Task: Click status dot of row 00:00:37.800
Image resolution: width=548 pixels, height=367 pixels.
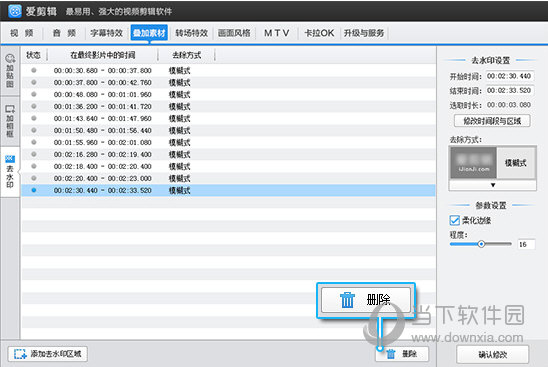Action: [34, 82]
